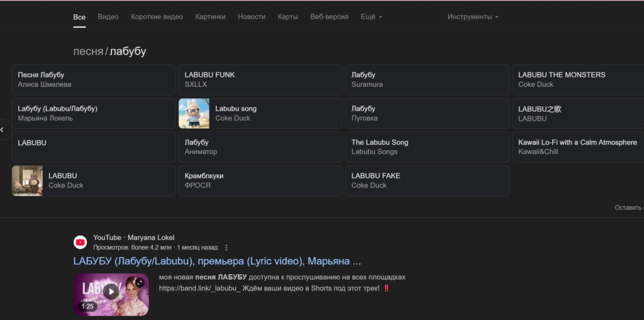Open the Короткие видео tab
Image resolution: width=644 pixels, height=320 pixels.
tap(157, 17)
